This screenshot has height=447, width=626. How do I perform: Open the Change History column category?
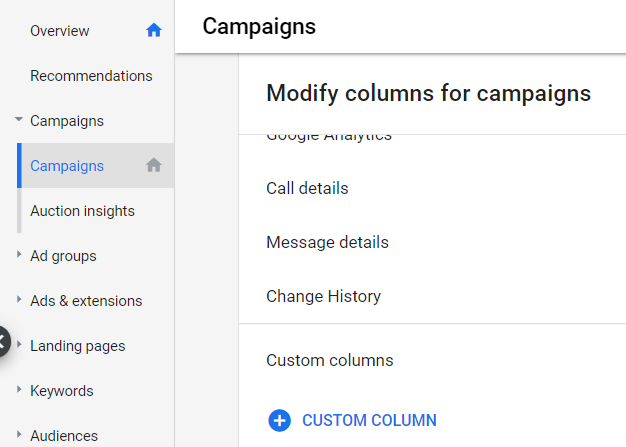click(x=323, y=296)
